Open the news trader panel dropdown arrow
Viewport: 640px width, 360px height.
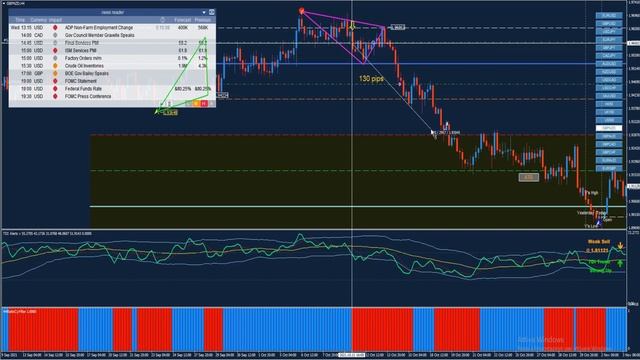point(204,12)
